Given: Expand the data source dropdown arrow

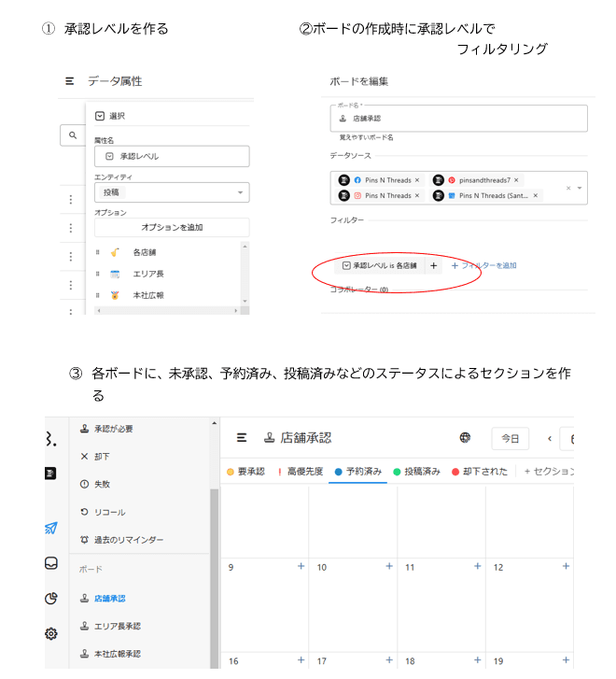Looking at the screenshot, I should pyautogui.click(x=580, y=188).
